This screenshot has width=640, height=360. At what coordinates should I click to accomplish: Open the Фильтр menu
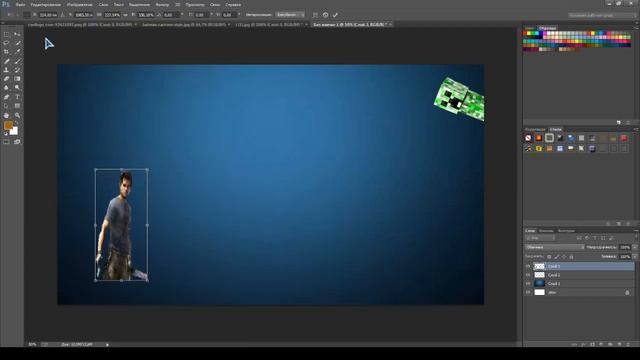[x=162, y=5]
